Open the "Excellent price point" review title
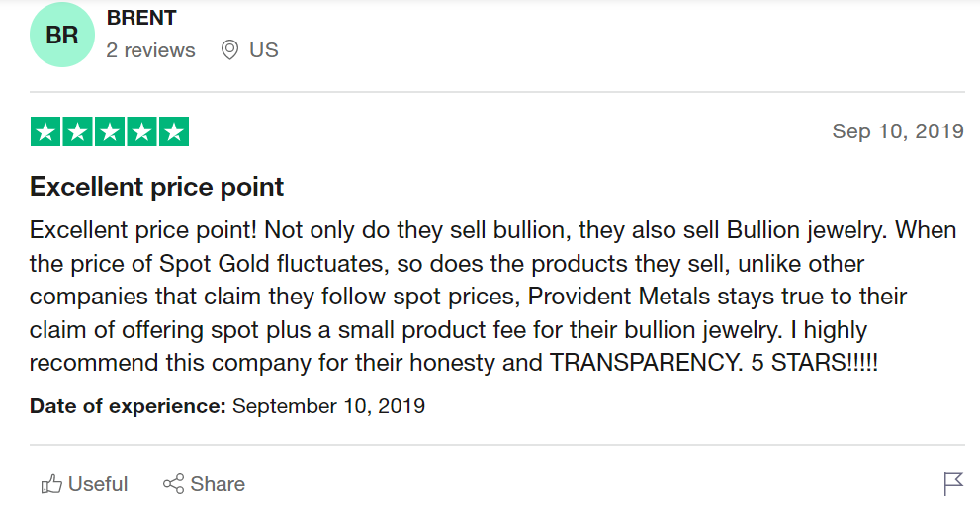 pyautogui.click(x=156, y=187)
